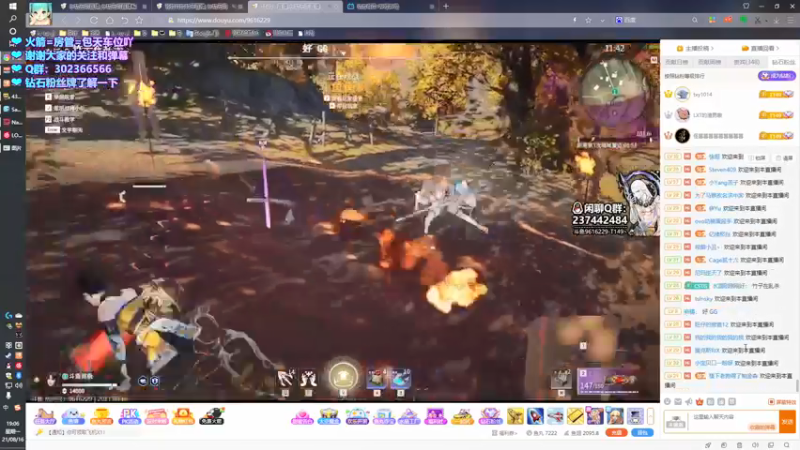This screenshot has height=450, width=800.
Task: Expand gift bar with right-side arrow
Action: tap(651, 416)
